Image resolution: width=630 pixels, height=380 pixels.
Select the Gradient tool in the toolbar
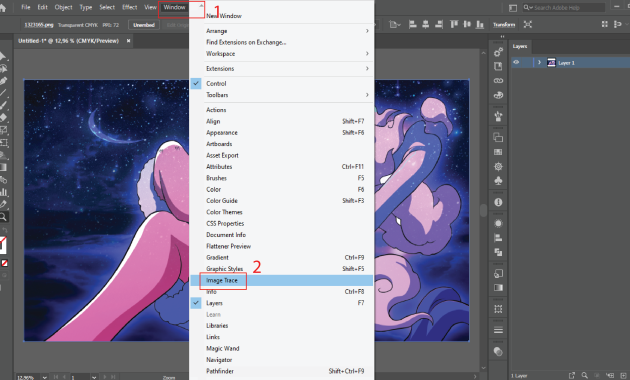click(3, 167)
